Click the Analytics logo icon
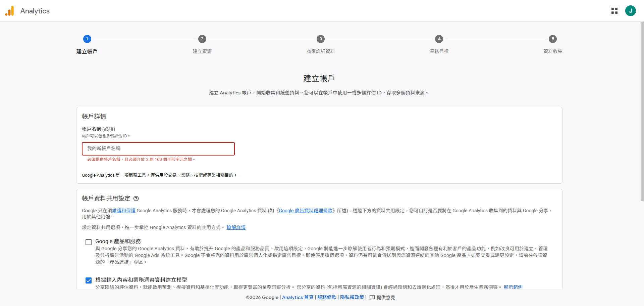 click(x=10, y=11)
